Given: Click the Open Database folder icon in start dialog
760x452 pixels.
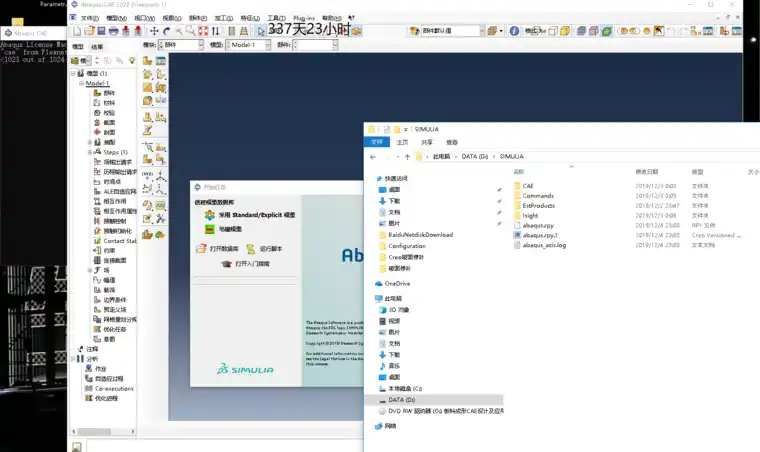Looking at the screenshot, I should point(201,249).
